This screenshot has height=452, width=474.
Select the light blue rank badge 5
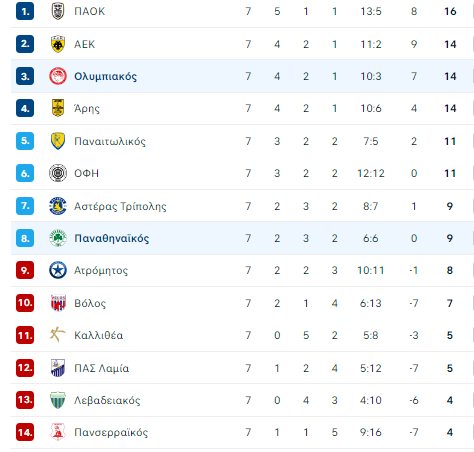pos(25,141)
